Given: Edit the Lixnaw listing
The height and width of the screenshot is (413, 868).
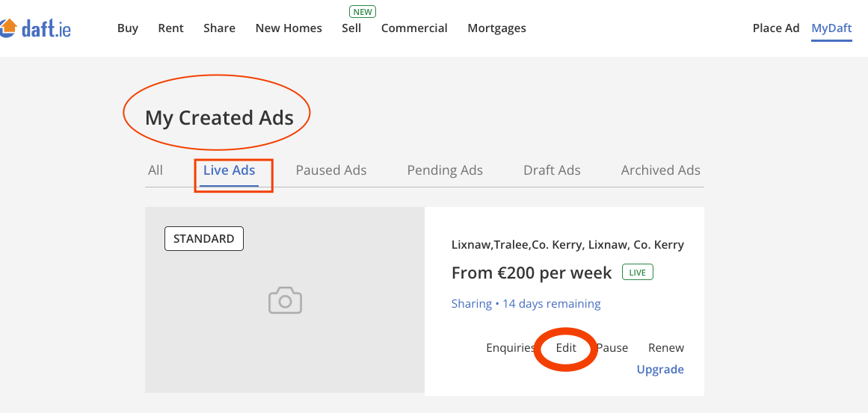Looking at the screenshot, I should pos(566,348).
